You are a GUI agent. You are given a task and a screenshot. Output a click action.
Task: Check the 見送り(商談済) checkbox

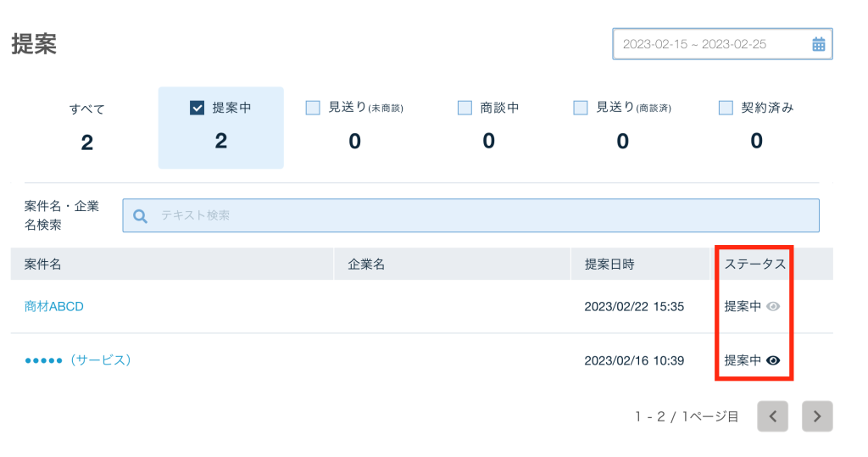click(x=581, y=108)
